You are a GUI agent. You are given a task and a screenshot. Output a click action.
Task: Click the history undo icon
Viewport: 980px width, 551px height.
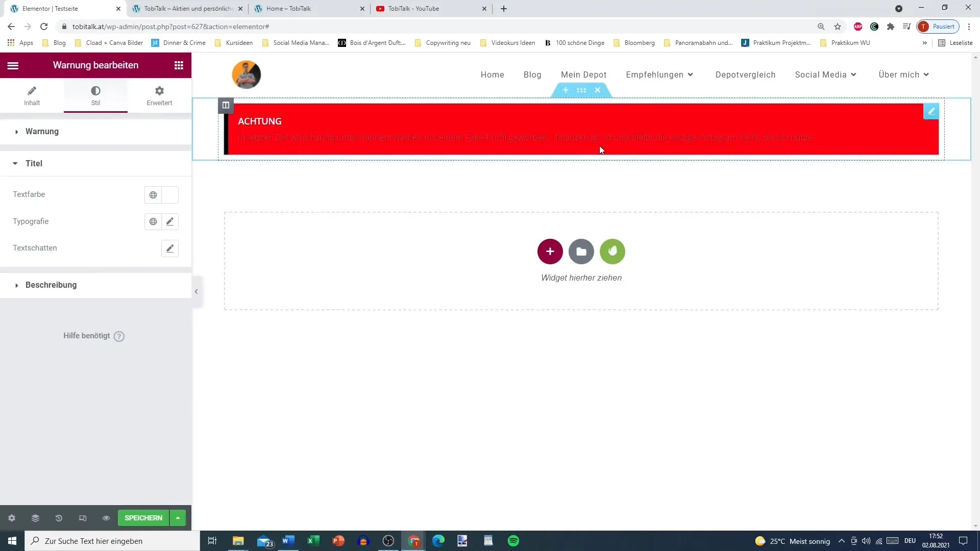59,518
